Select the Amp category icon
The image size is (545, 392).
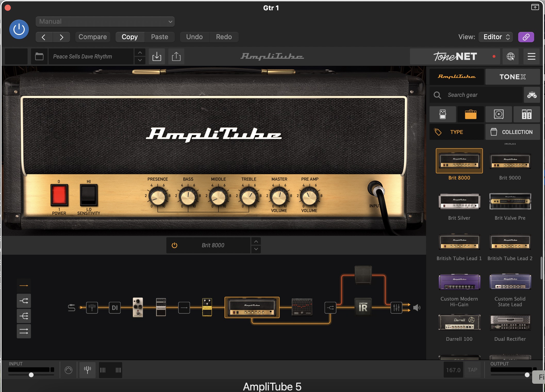click(470, 114)
